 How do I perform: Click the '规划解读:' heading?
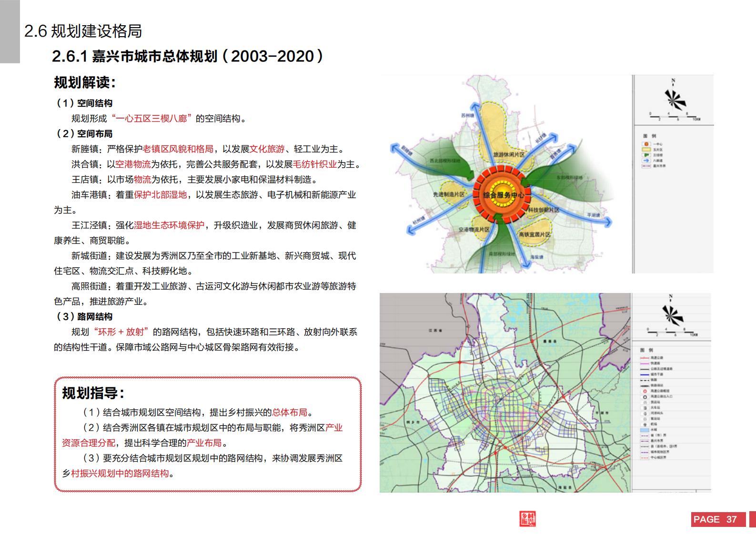click(85, 82)
